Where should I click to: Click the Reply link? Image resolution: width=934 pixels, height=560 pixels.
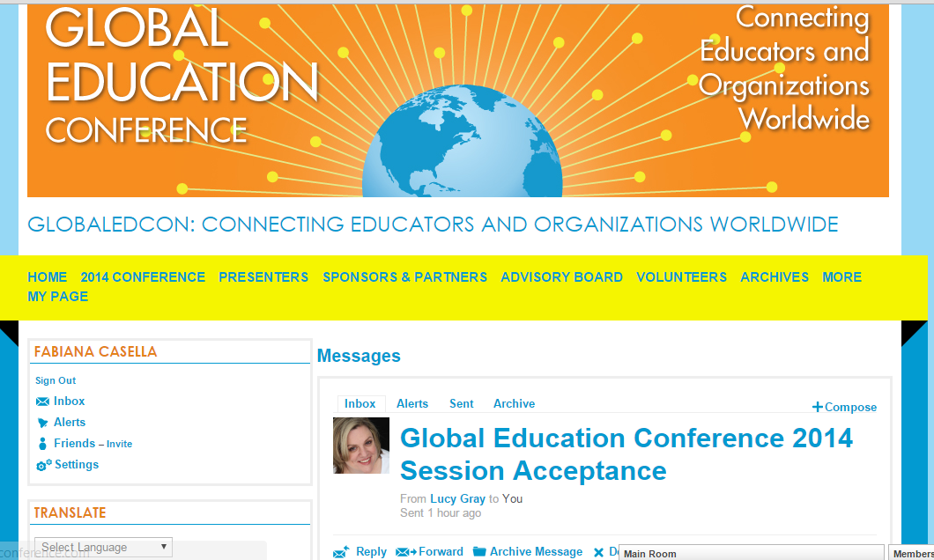(x=371, y=552)
